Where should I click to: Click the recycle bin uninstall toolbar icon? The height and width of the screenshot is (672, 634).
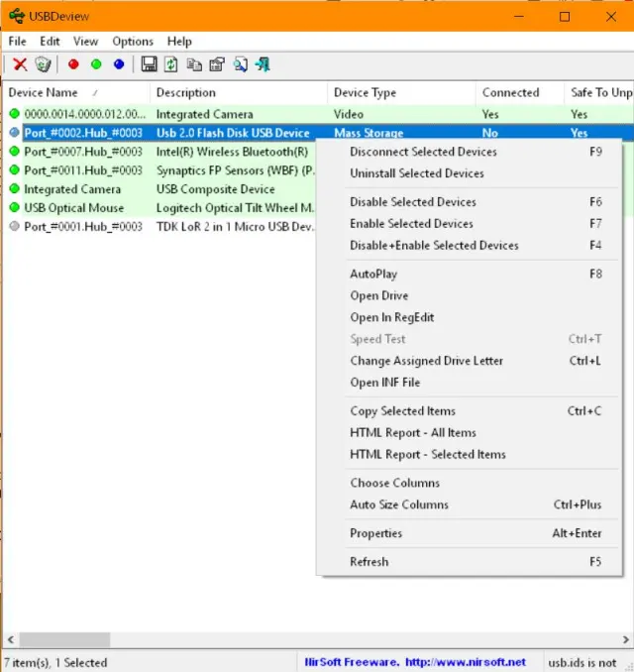[43, 64]
